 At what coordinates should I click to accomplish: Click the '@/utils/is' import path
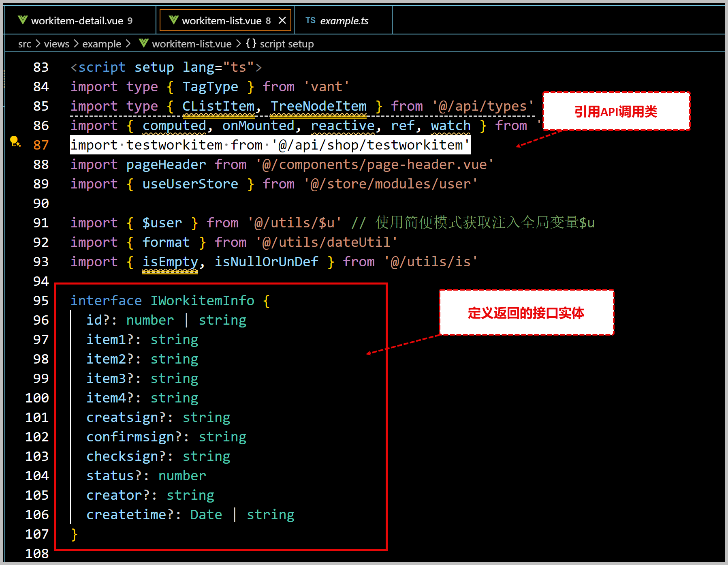click(x=431, y=262)
